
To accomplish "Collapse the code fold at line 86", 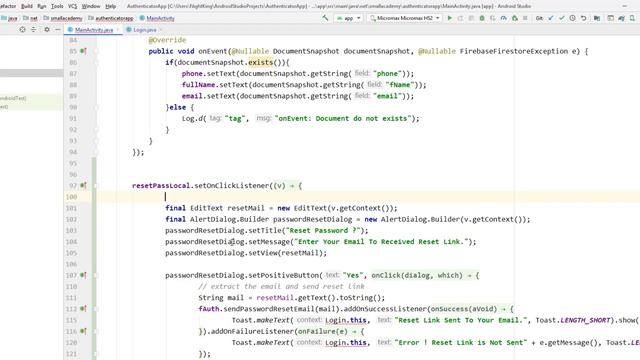I will pyautogui.click(x=96, y=62).
